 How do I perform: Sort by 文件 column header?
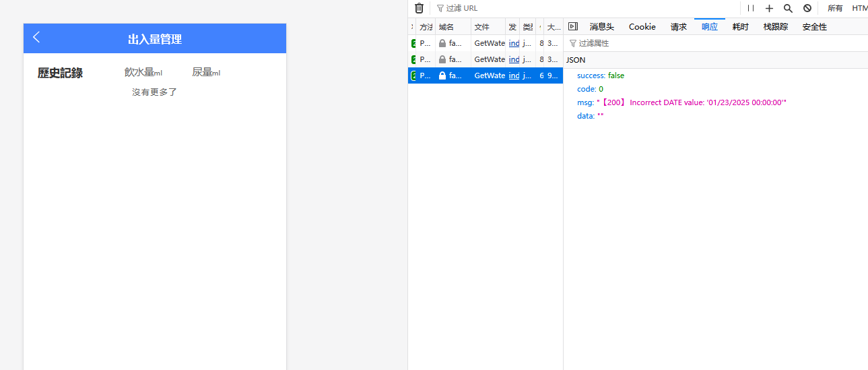click(488, 27)
